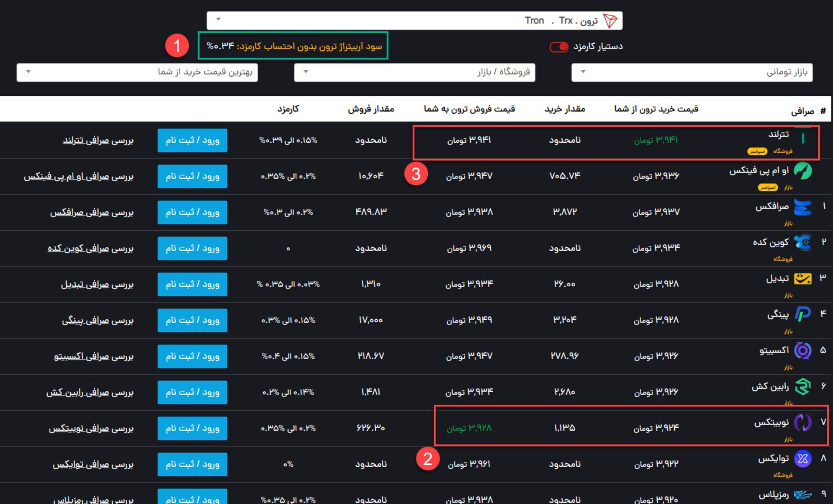This screenshot has width=833, height=504.
Task: Open the بررسی صرافی کوین کده review link
Action: coord(91,249)
